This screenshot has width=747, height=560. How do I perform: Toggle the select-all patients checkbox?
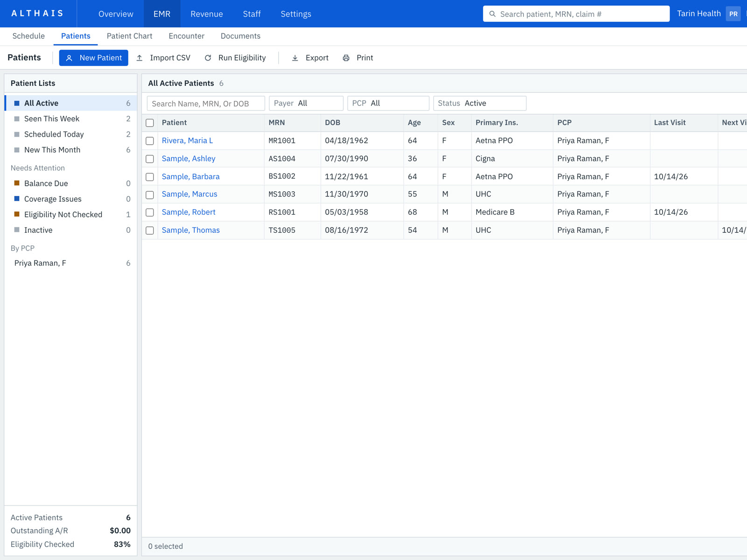[150, 123]
